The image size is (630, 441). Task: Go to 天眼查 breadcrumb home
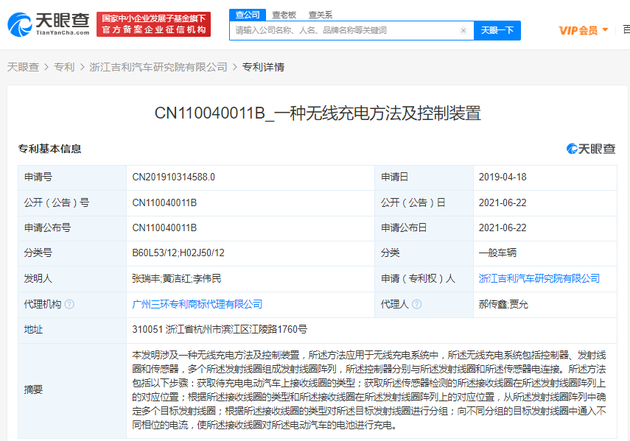(x=23, y=67)
